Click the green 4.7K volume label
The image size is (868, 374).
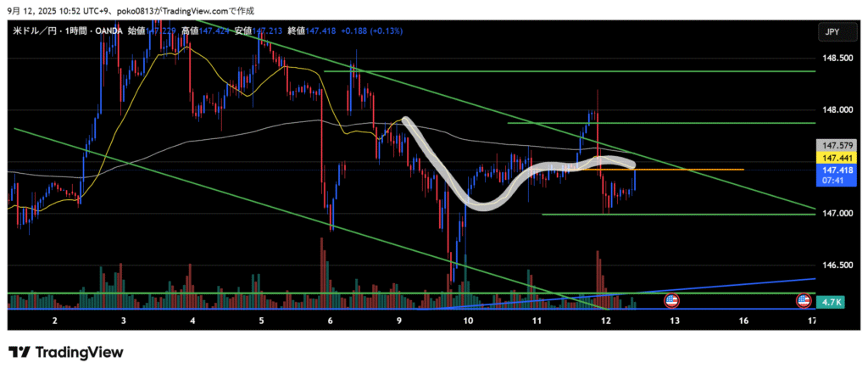tap(832, 301)
